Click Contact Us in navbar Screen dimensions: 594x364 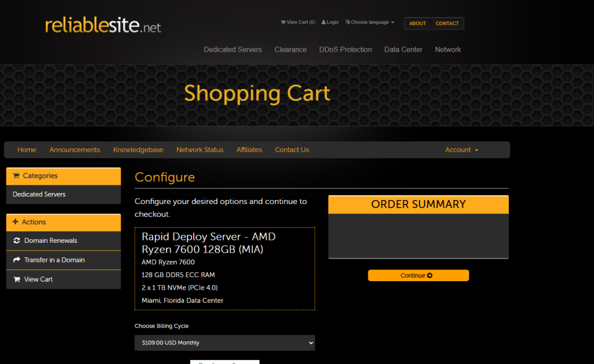292,150
